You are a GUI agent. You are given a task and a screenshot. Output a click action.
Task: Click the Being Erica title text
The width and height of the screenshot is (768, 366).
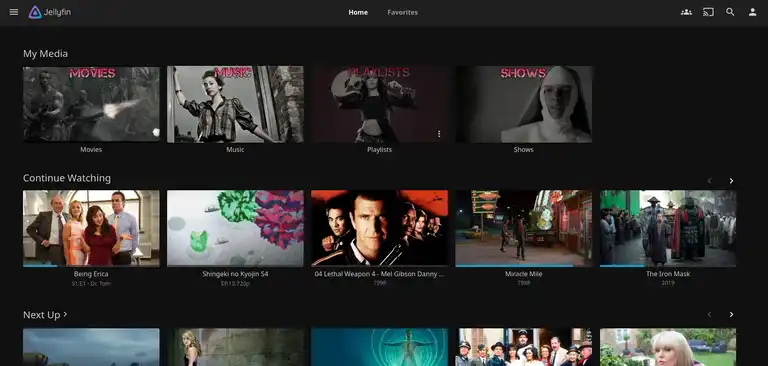pyautogui.click(x=91, y=274)
